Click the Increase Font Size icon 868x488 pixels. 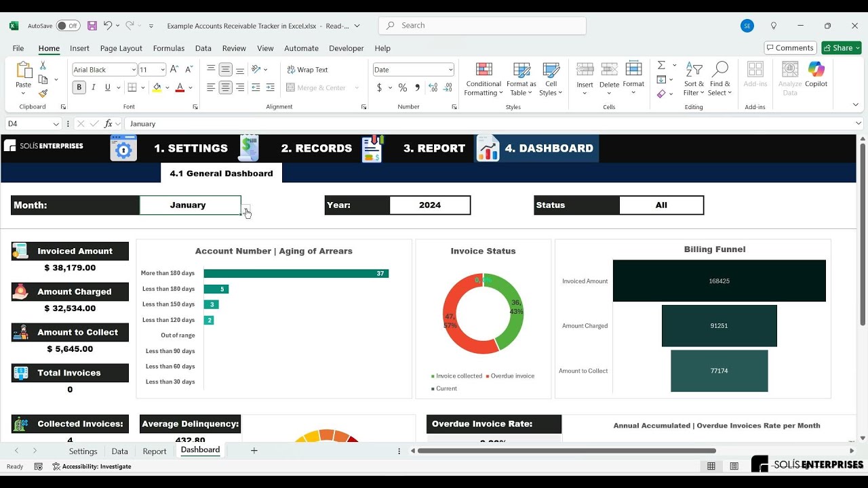coord(174,69)
